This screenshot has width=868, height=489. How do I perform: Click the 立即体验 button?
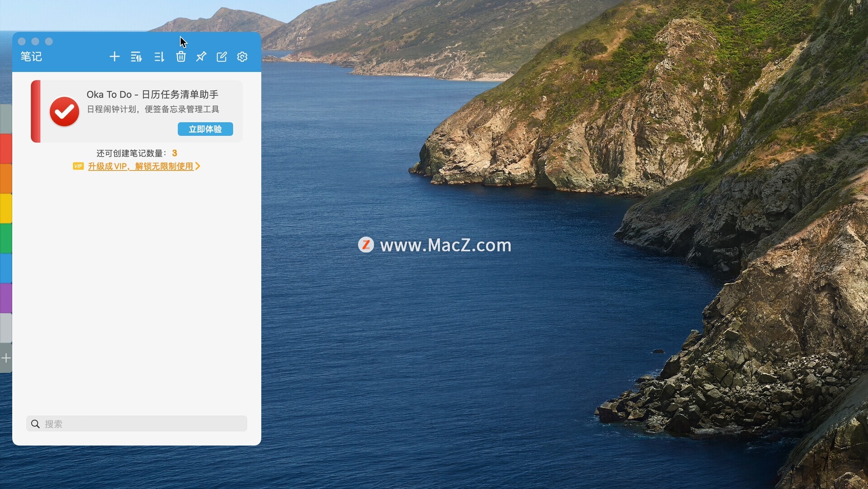click(x=205, y=129)
